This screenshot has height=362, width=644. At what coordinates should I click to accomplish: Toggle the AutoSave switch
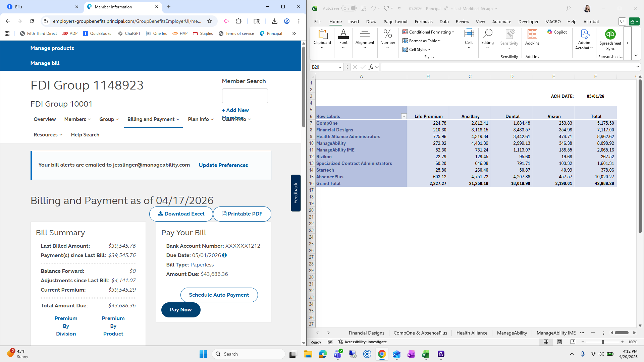coord(349,8)
